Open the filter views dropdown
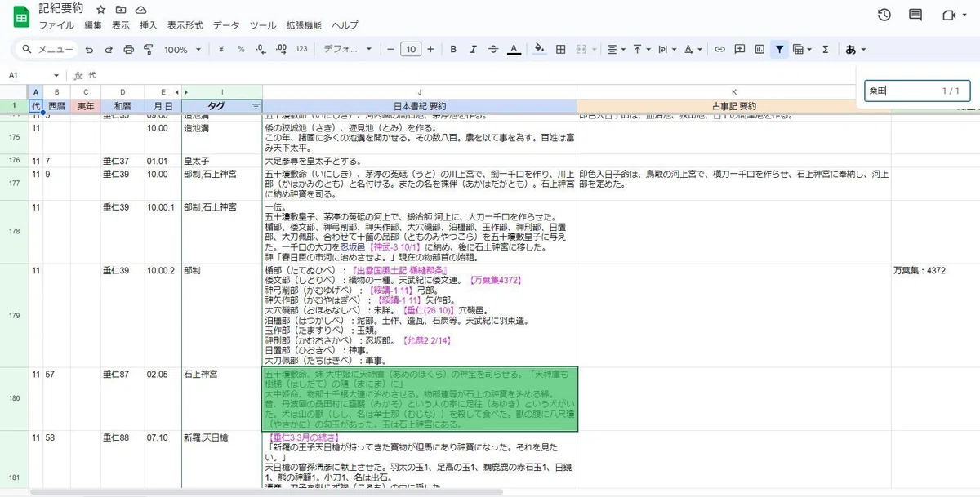 coord(802,50)
